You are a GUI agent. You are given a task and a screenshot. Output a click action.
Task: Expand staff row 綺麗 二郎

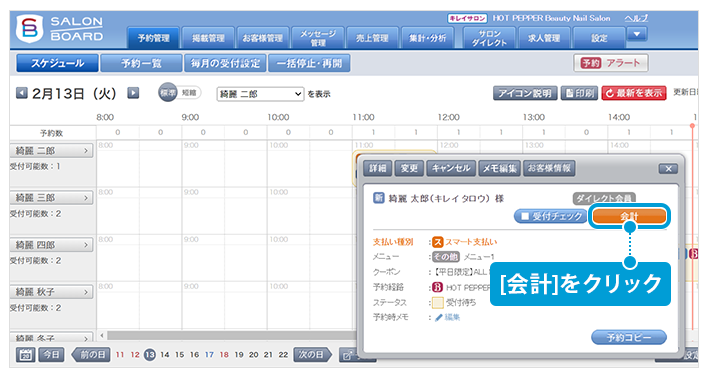(x=51, y=151)
